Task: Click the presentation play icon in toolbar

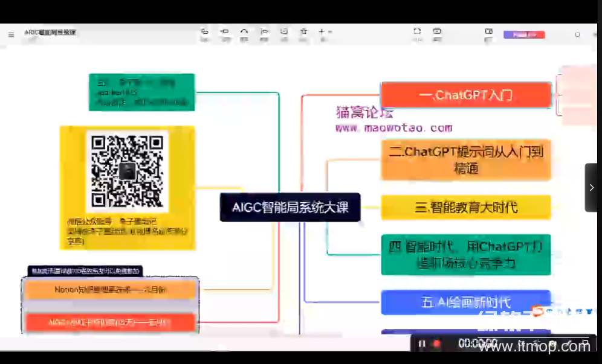Action: pyautogui.click(x=437, y=34)
